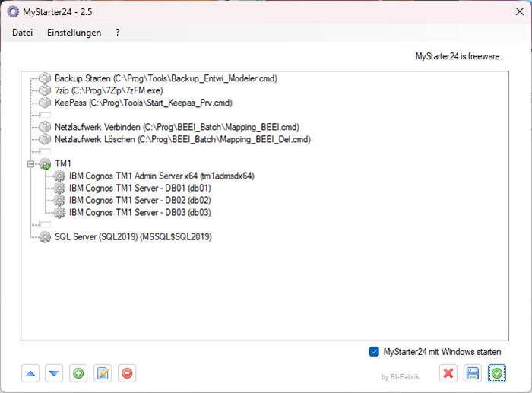Move selected entry up with blue arrow
The height and width of the screenshot is (393, 532).
click(30, 373)
